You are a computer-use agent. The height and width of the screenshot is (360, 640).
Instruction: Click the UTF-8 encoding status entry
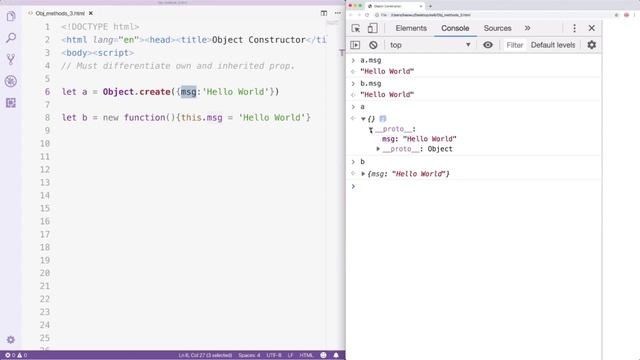(274, 355)
